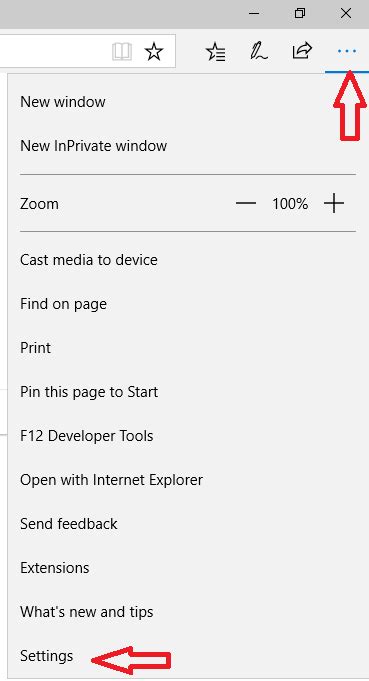Add this page to favorites star
Viewport: 369px width, 681px height.
pyautogui.click(x=154, y=52)
